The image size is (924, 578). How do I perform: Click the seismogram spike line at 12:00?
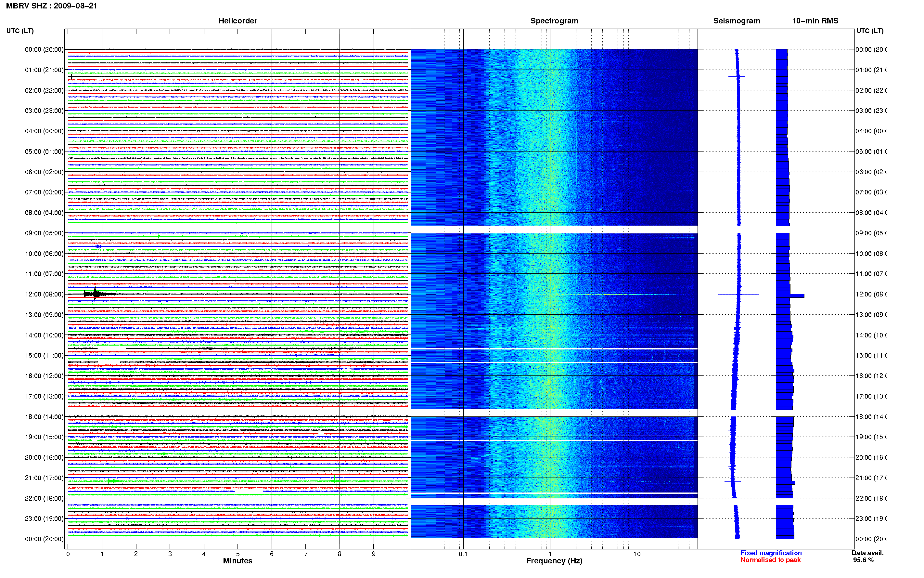pos(738,294)
